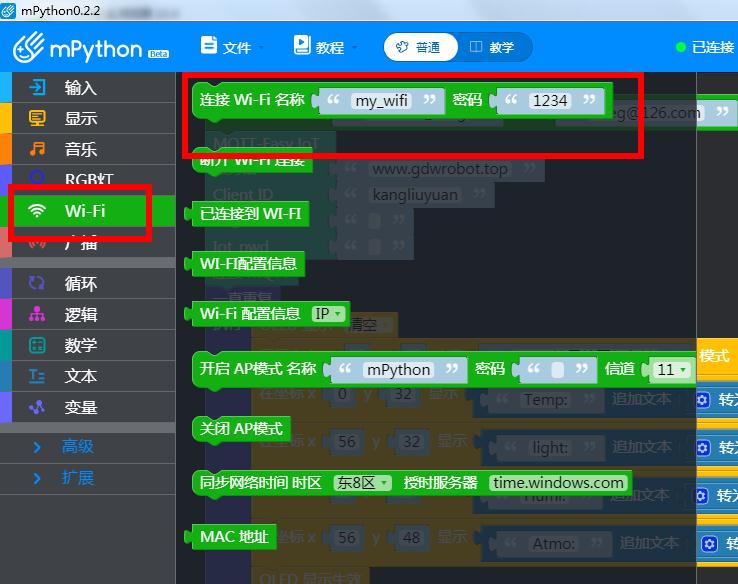Expand the 高级 advanced section
The width and height of the screenshot is (738, 584).
pyautogui.click(x=88, y=446)
